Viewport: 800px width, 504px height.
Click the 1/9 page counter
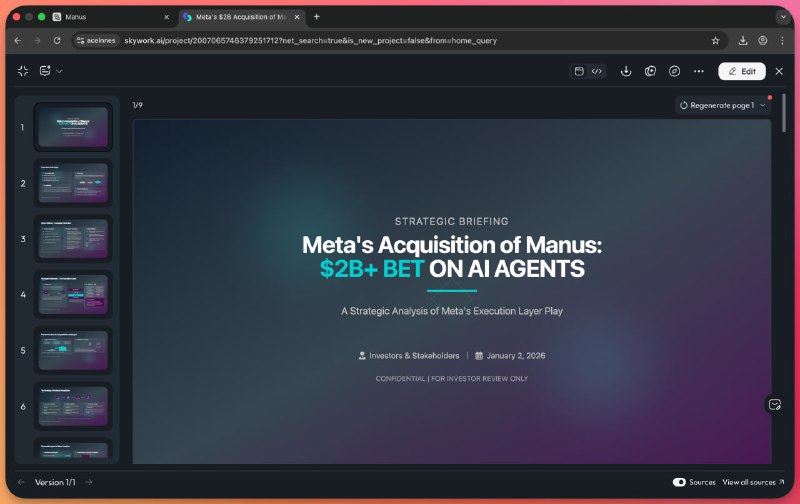138,105
